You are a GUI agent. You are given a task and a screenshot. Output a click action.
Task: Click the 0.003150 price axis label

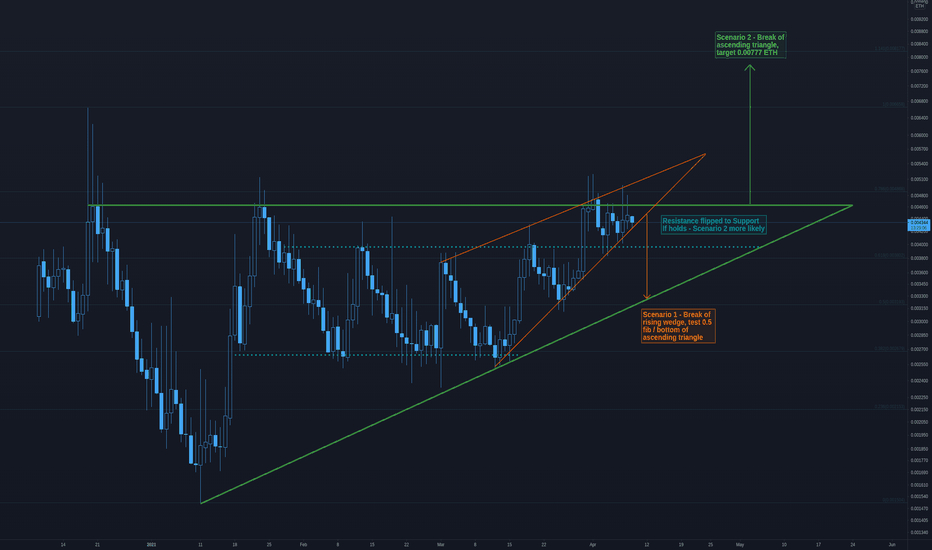point(919,308)
